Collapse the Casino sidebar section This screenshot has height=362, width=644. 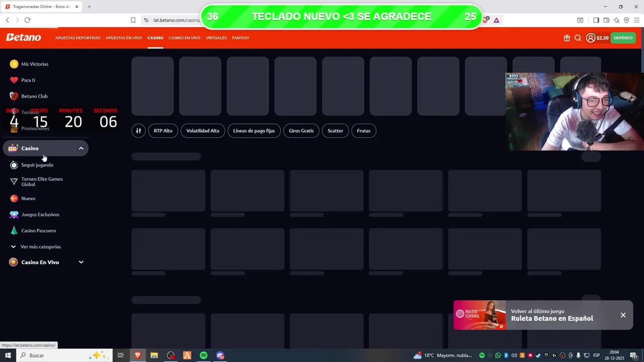point(81,148)
